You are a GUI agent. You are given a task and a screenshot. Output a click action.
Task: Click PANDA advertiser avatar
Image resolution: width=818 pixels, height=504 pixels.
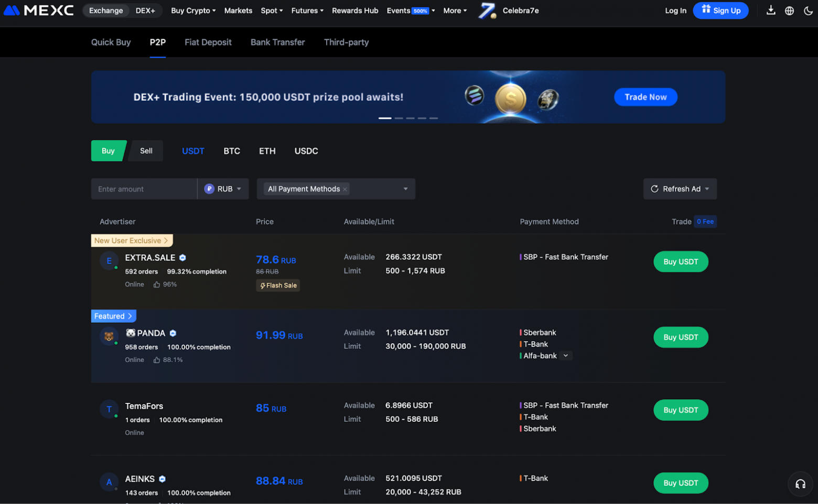109,336
